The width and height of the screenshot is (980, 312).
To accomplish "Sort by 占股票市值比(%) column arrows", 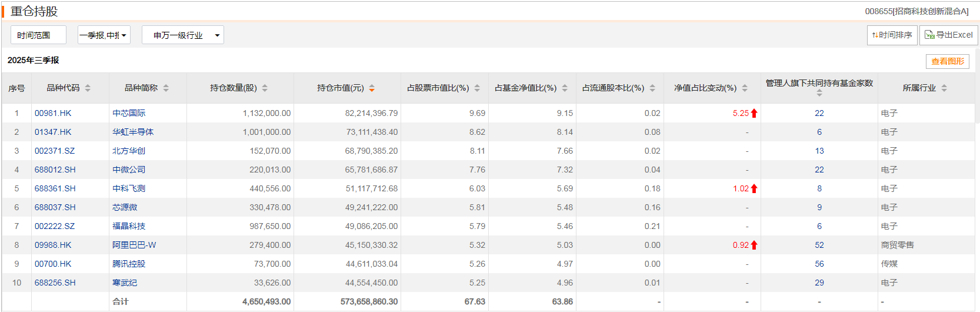I will (477, 88).
